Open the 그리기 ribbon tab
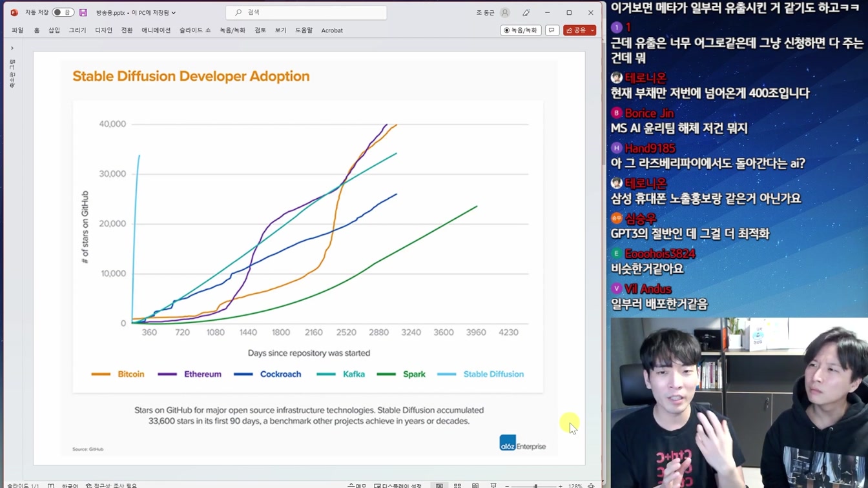The height and width of the screenshot is (488, 868). tap(77, 30)
